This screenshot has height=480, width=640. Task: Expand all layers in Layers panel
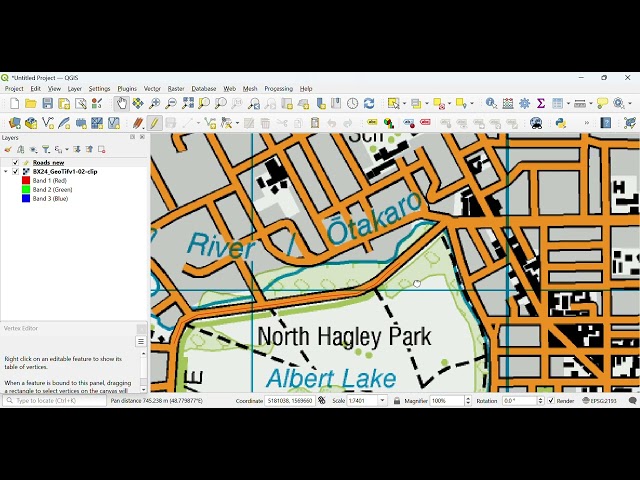[x=77, y=150]
